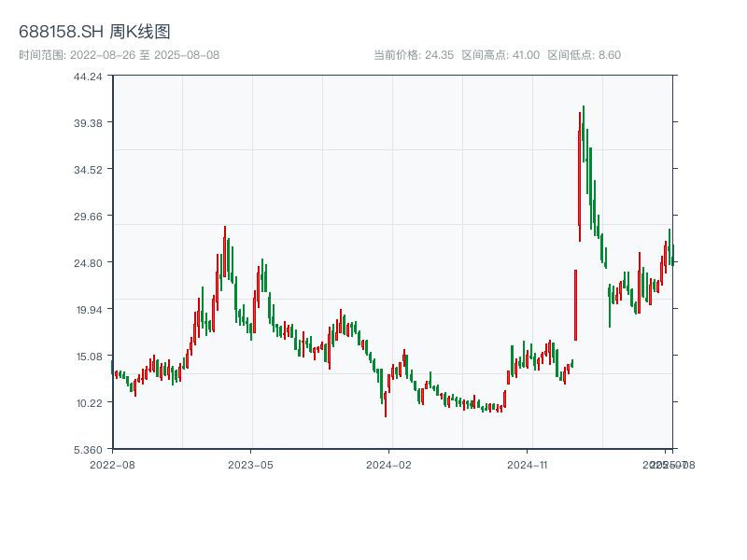Click the y-axis value 19.94
747x560 pixels.
coord(89,310)
